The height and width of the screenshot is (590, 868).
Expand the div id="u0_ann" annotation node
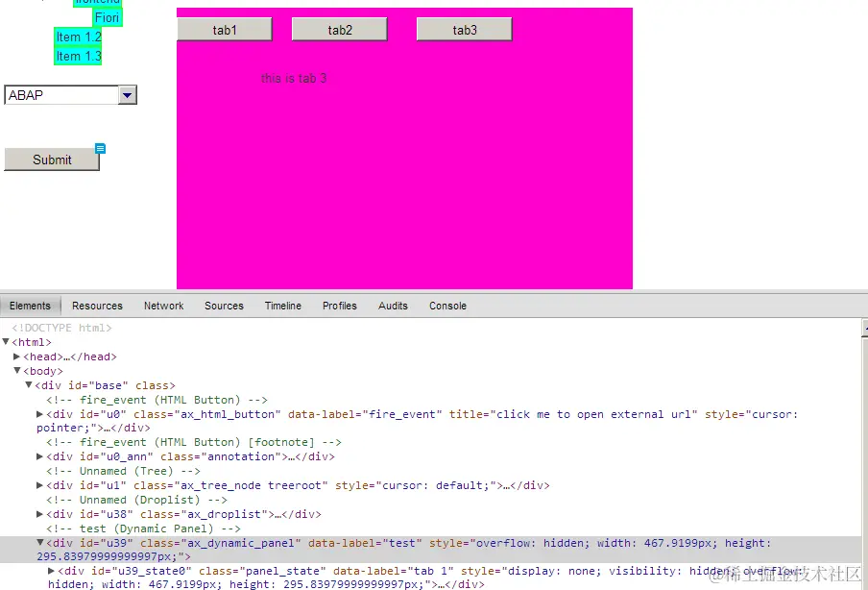(39, 455)
